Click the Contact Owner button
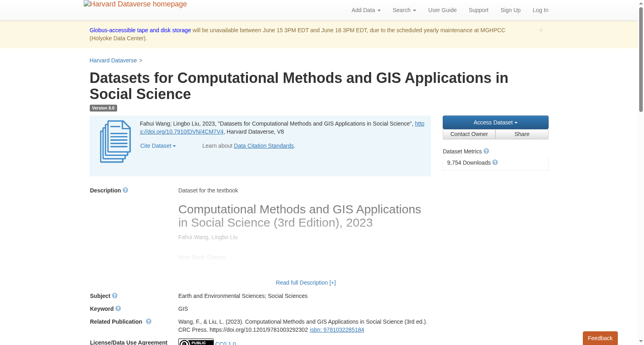The width and height of the screenshot is (644, 345). click(469, 134)
